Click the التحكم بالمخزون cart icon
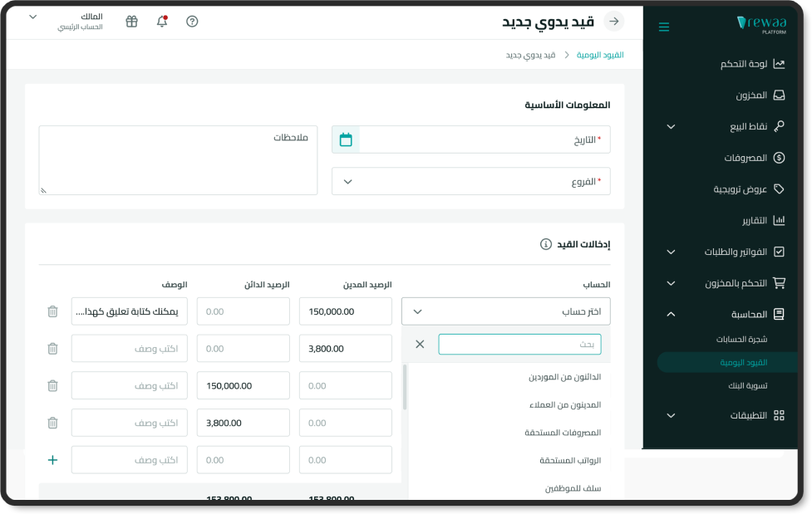This screenshot has width=812, height=514. tap(779, 283)
